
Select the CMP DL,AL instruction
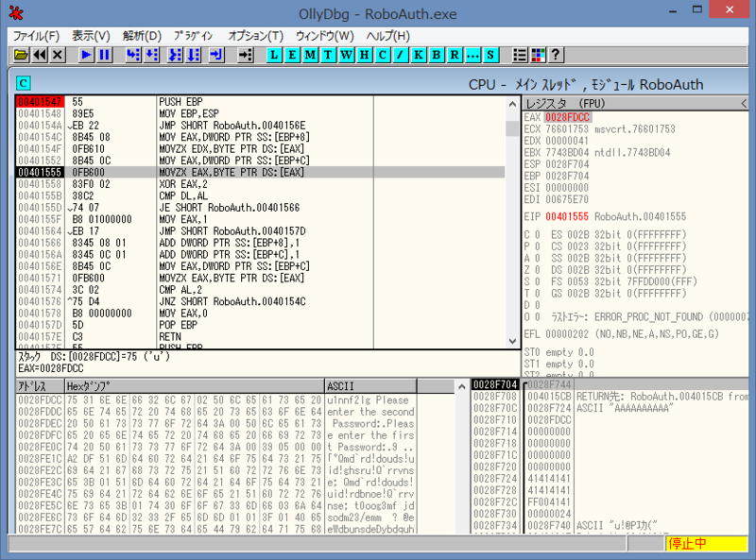[183, 196]
